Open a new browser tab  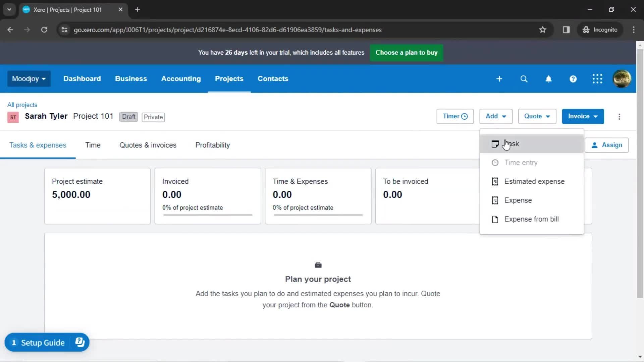click(x=138, y=10)
